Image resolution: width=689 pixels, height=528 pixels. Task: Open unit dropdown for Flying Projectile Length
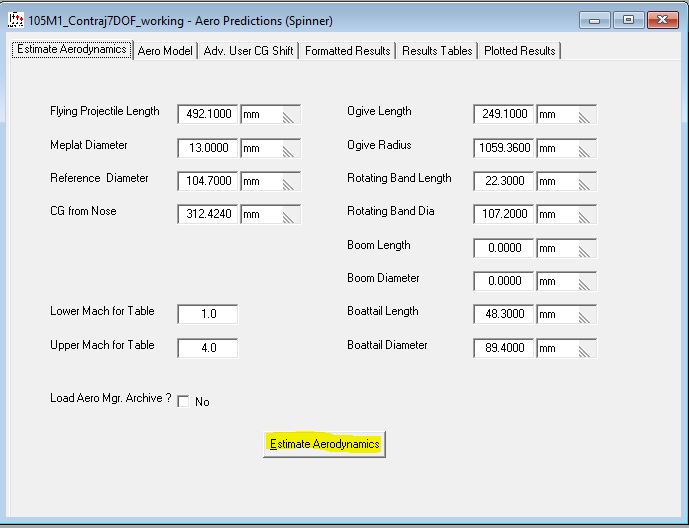coord(270,115)
